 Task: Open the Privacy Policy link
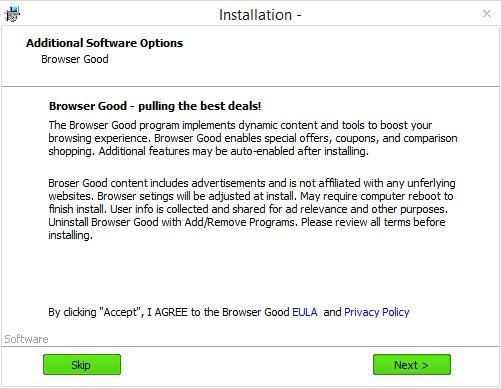click(x=377, y=312)
